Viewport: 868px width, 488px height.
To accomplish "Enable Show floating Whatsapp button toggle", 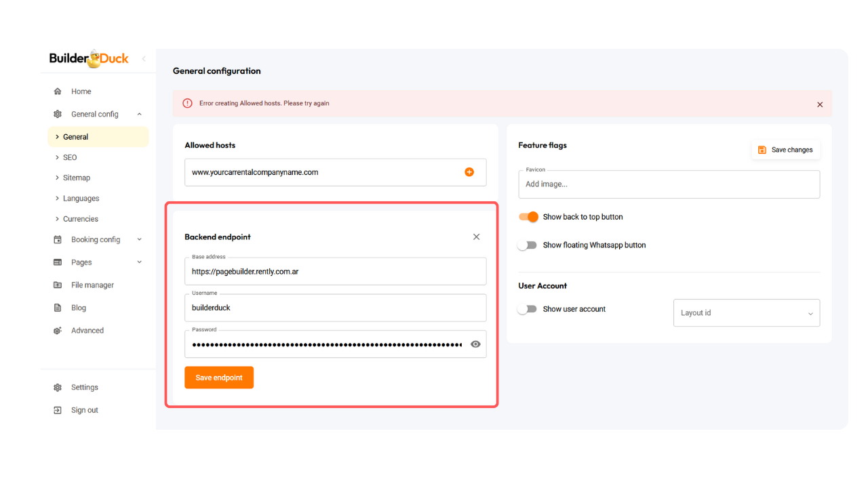I will tap(527, 245).
